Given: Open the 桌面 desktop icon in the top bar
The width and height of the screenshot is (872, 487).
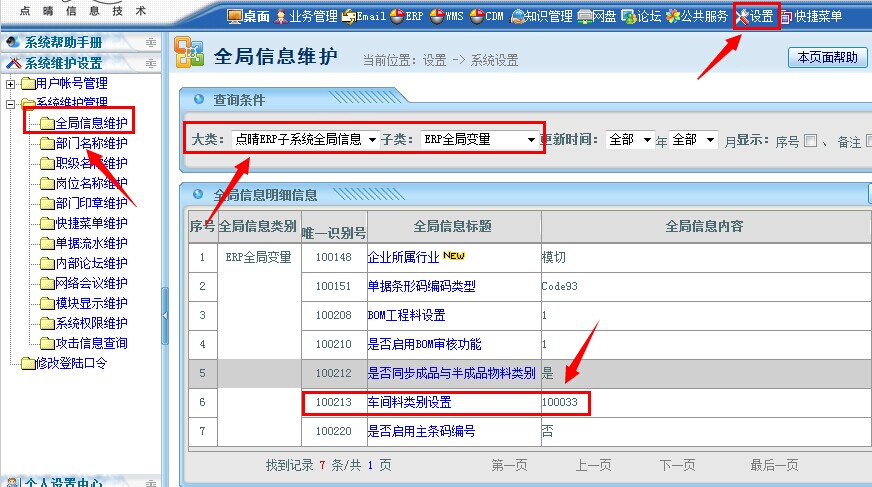Looking at the screenshot, I should click(x=235, y=17).
